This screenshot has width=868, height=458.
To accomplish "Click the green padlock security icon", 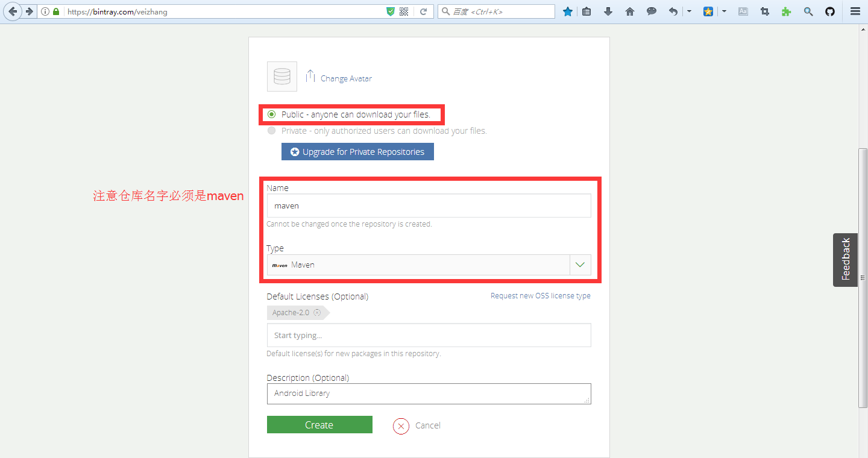I will [56, 11].
